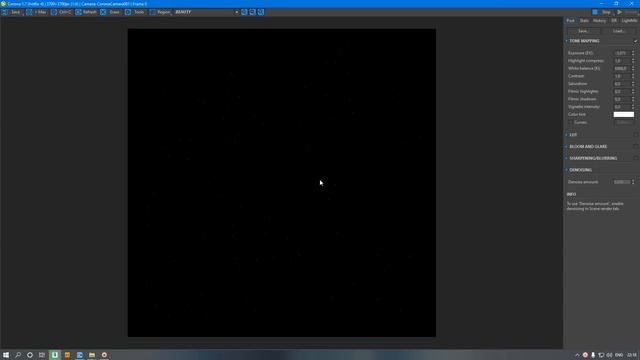Open the BEAUTY render element dropdown
Screen dimensions: 640x360
coord(207,12)
